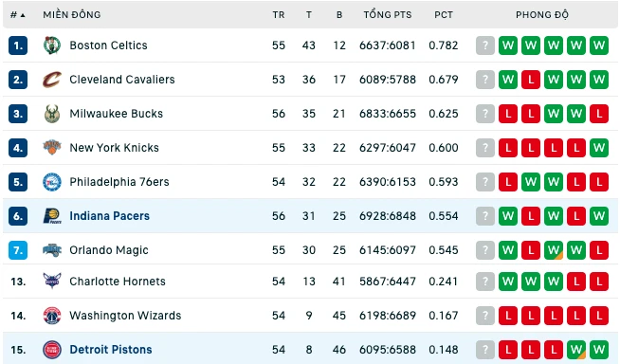Image resolution: width=620 pixels, height=364 pixels.
Task: Click the Indiana Pacers logo icon
Action: (x=52, y=216)
